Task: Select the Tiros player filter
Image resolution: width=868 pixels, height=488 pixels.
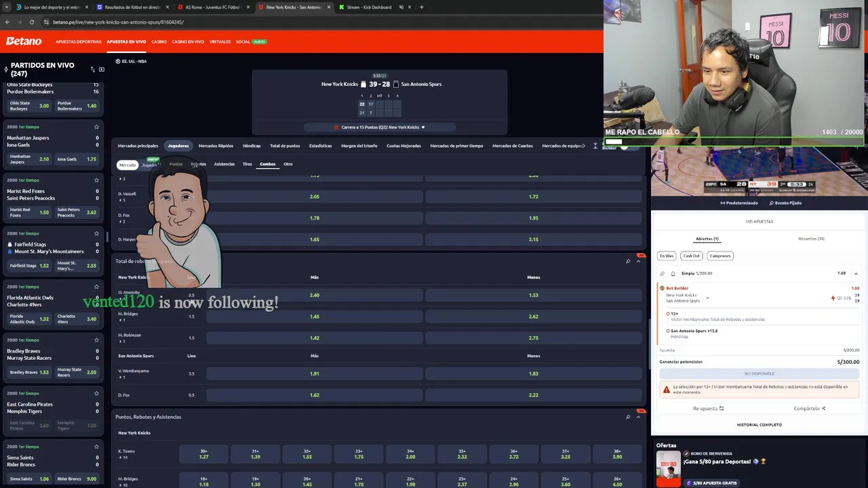Action: click(x=247, y=164)
